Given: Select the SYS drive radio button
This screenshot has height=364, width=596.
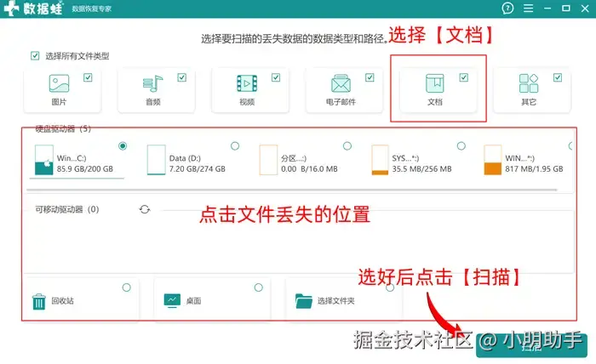Looking at the screenshot, I should point(461,145).
